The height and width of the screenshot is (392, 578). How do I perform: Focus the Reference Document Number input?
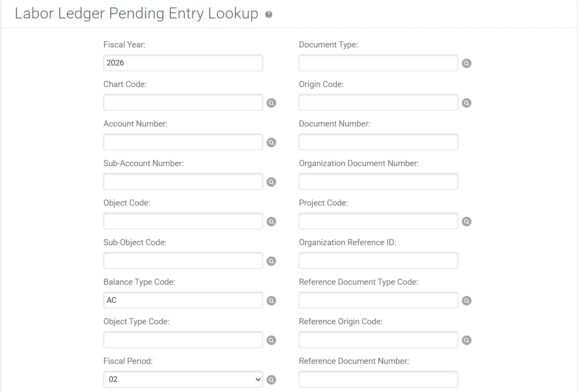click(378, 379)
